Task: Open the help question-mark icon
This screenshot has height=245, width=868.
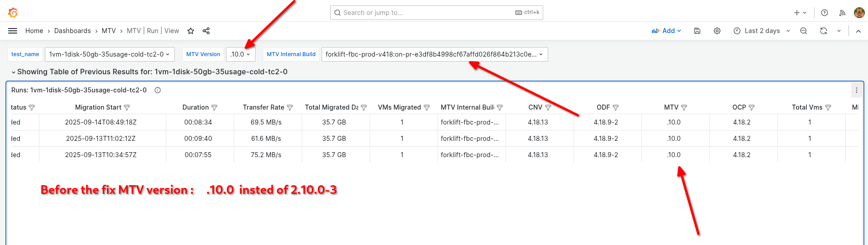Action: (x=825, y=13)
